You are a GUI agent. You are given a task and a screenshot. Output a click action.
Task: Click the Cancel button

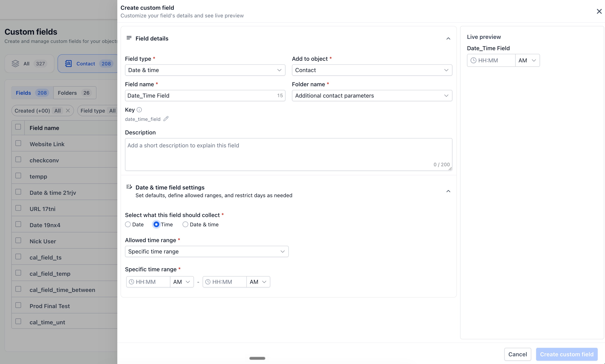pos(517,354)
